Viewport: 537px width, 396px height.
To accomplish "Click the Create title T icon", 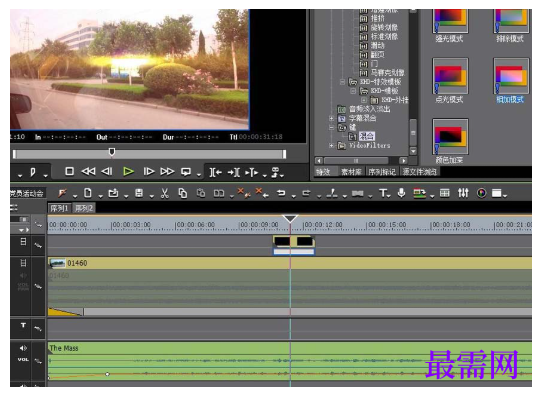I will 383,193.
